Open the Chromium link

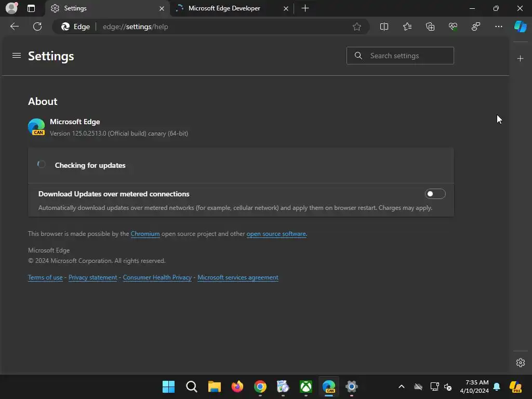[145, 234]
